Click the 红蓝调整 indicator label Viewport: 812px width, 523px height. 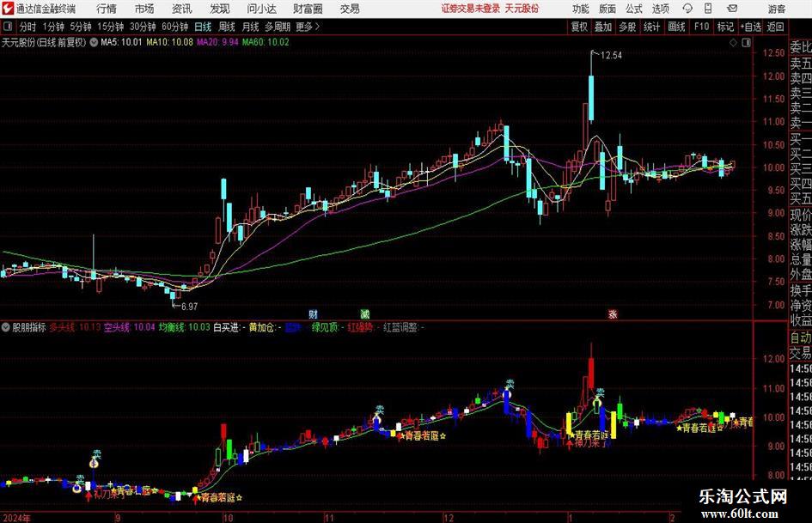[x=403, y=327]
